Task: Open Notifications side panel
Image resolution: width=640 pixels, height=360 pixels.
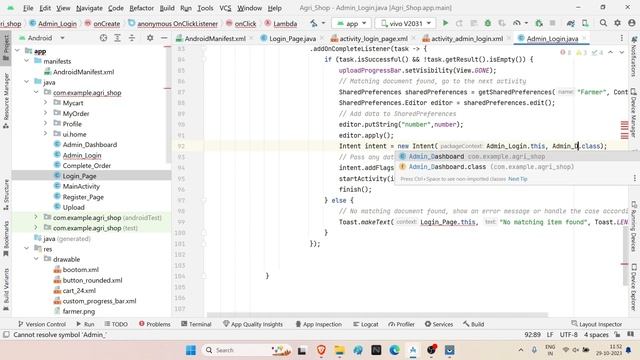Action: coord(633,56)
